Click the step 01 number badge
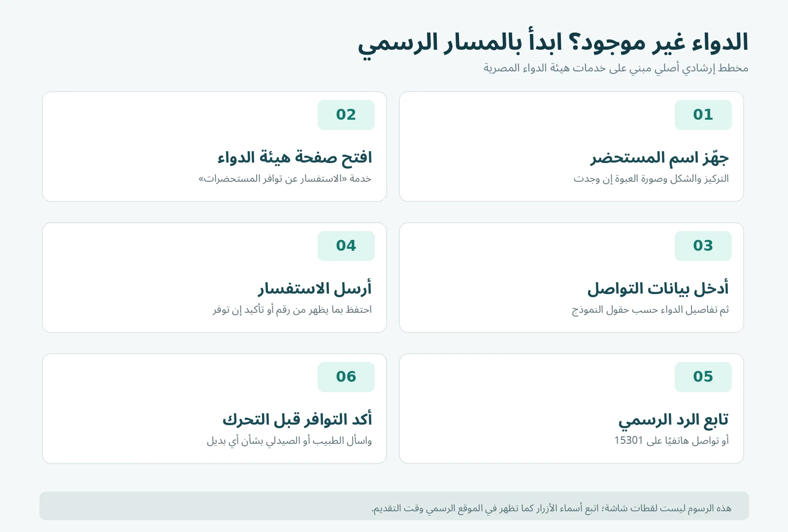Screen dimensions: 788x532 tap(703, 115)
